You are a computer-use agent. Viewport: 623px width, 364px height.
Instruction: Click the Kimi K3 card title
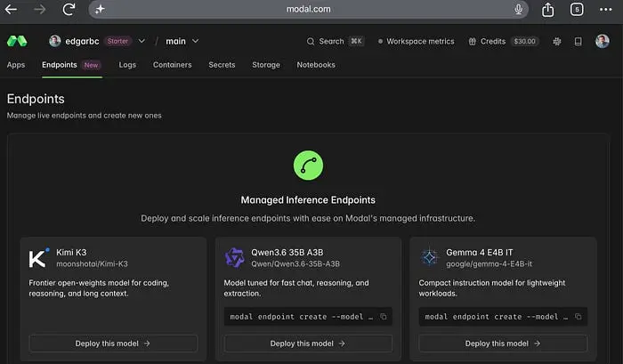71,253
